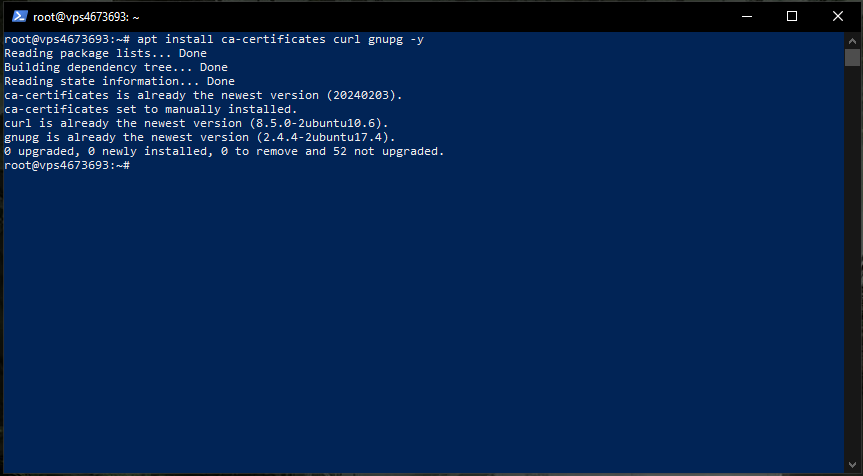The width and height of the screenshot is (863, 476).
Task: Click the blank terminal area below the prompt
Action: [x=420, y=320]
